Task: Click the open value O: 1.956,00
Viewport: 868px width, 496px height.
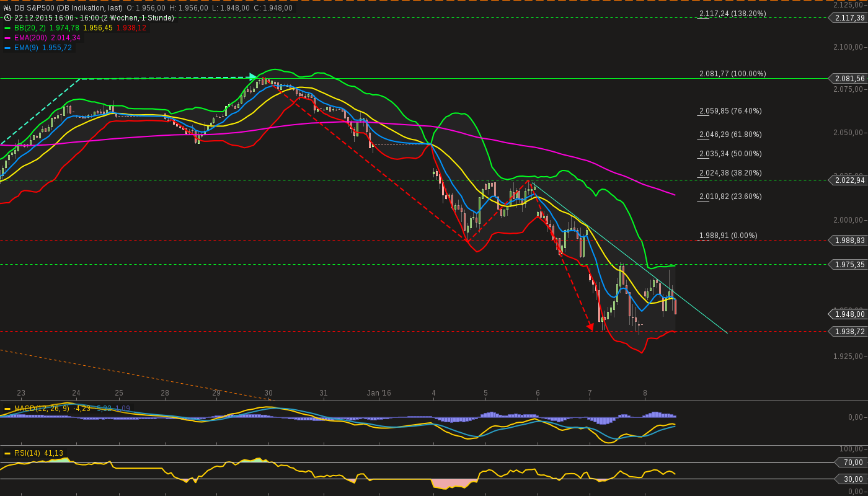Action: tap(146, 8)
